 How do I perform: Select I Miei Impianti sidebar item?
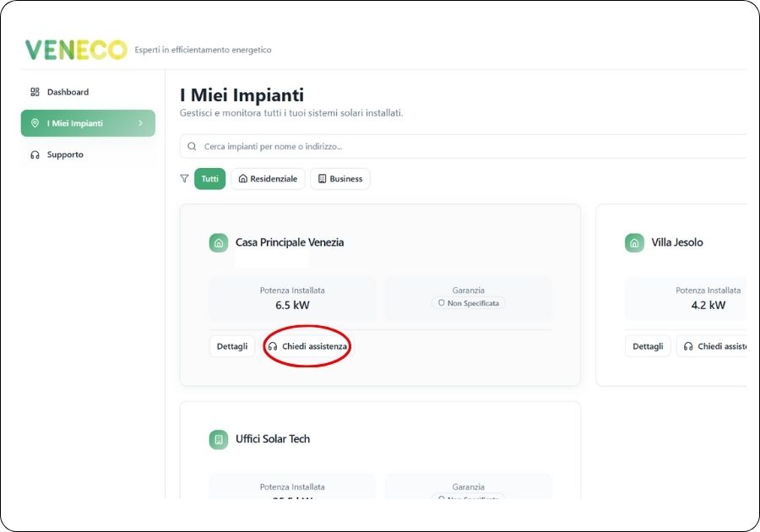pos(74,123)
